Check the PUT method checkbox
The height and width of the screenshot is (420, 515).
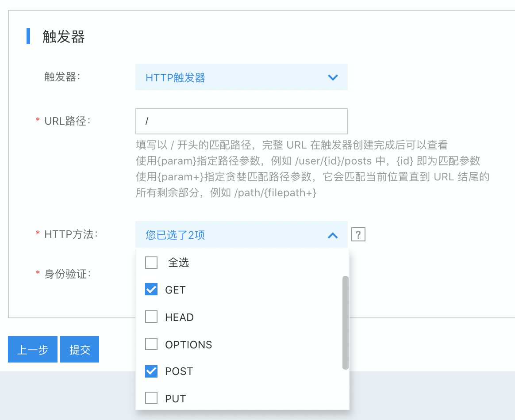[151, 398]
